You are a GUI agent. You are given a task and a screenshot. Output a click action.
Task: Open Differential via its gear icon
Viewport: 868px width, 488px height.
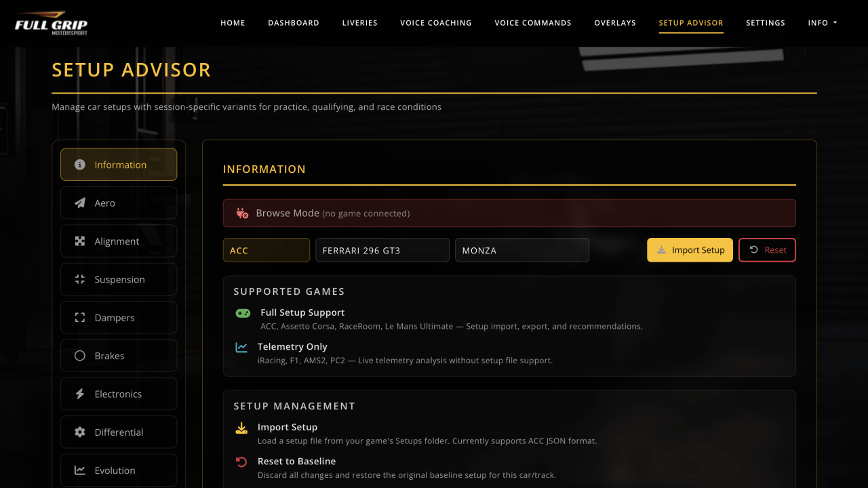point(79,432)
